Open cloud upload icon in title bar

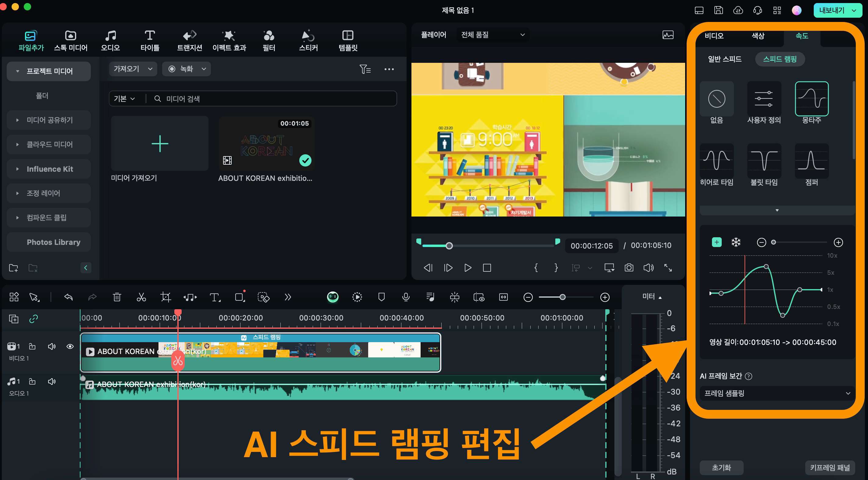738,10
